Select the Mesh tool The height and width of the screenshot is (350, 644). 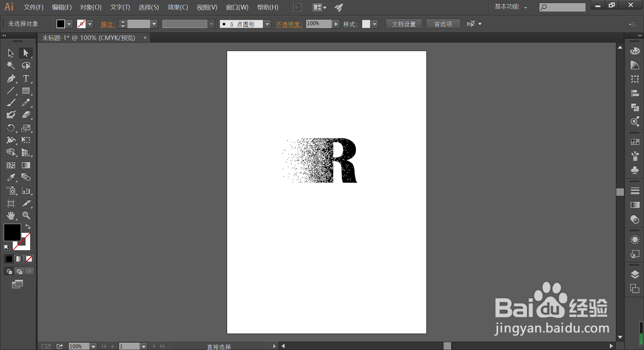[11, 165]
